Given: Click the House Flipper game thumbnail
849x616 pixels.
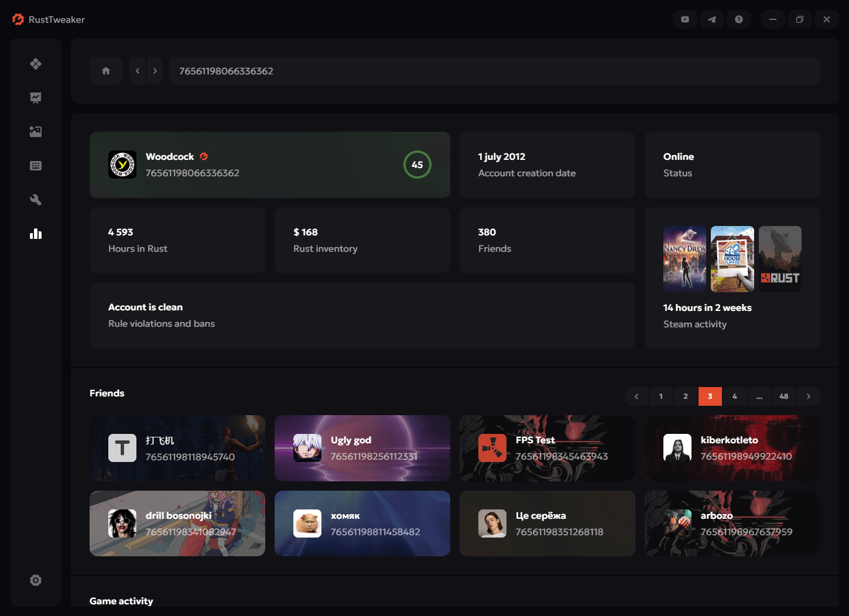Looking at the screenshot, I should (732, 259).
